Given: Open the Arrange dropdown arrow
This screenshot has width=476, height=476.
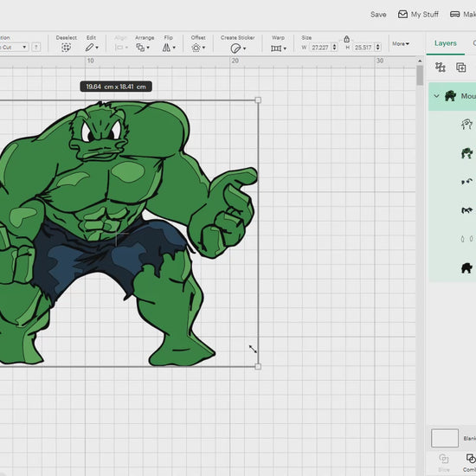Looking at the screenshot, I should click(x=148, y=48).
